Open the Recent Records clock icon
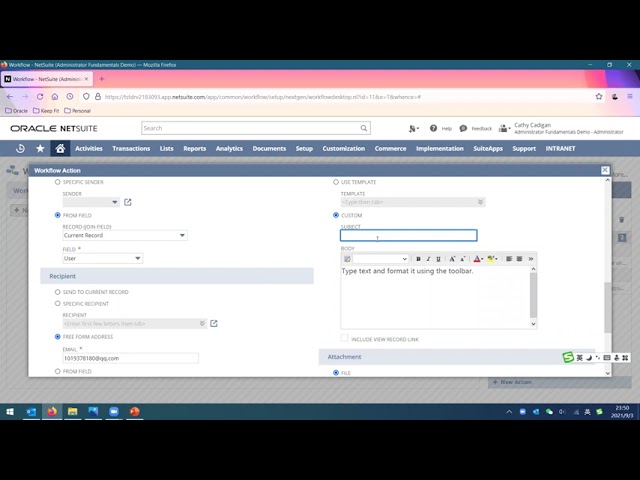Viewport: 640px width, 480px height. click(20, 149)
